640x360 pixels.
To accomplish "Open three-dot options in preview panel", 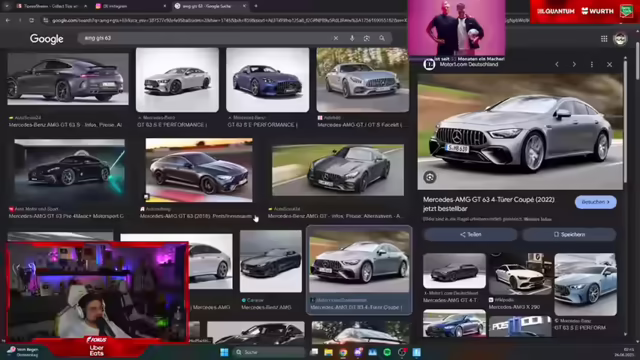I will point(592,64).
